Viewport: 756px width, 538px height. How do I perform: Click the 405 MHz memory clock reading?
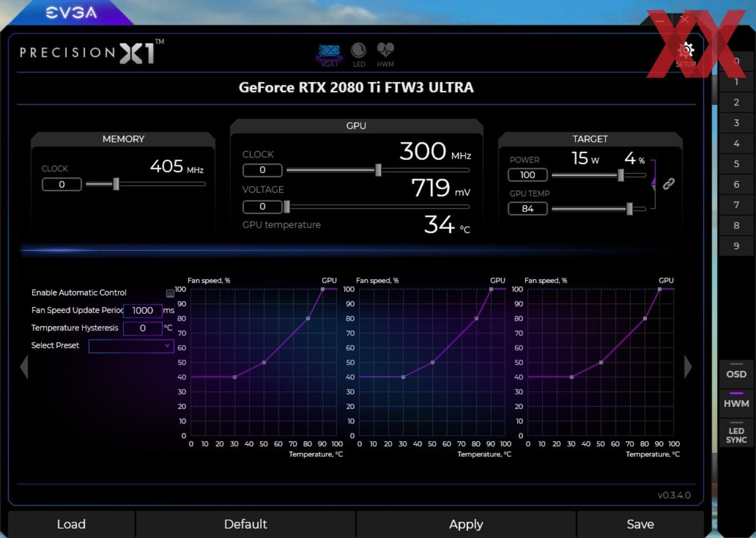pyautogui.click(x=177, y=166)
